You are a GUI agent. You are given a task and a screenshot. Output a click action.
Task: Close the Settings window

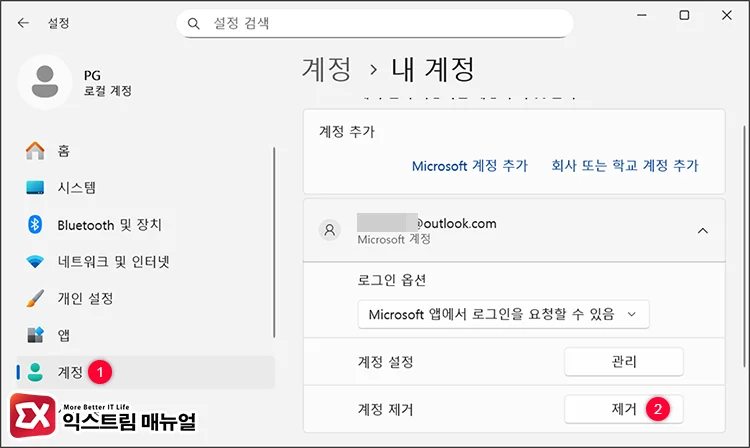(x=727, y=15)
